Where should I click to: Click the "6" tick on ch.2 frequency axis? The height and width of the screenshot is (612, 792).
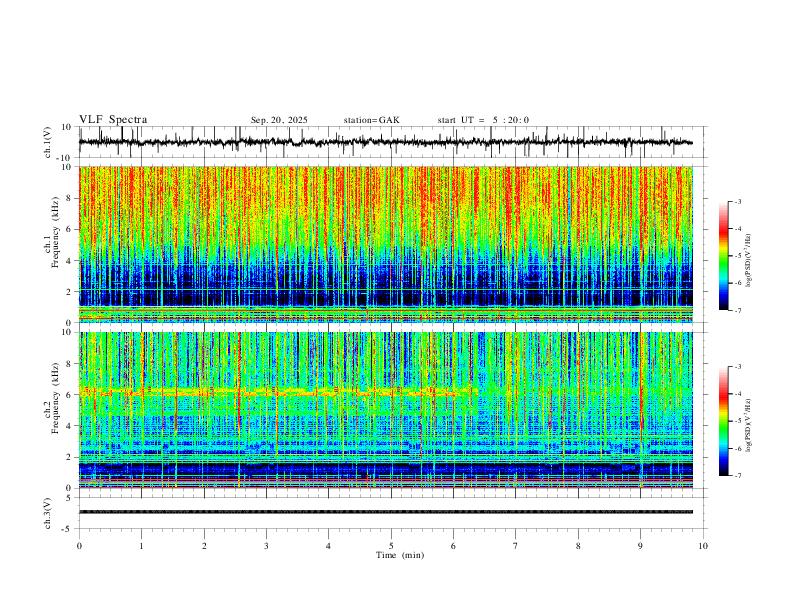tap(69, 395)
